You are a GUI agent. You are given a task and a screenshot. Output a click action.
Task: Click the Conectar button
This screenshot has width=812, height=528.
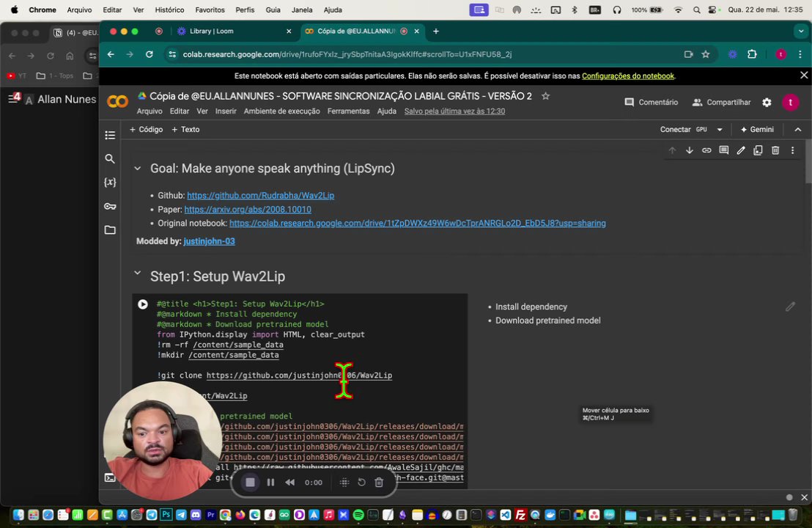click(675, 130)
